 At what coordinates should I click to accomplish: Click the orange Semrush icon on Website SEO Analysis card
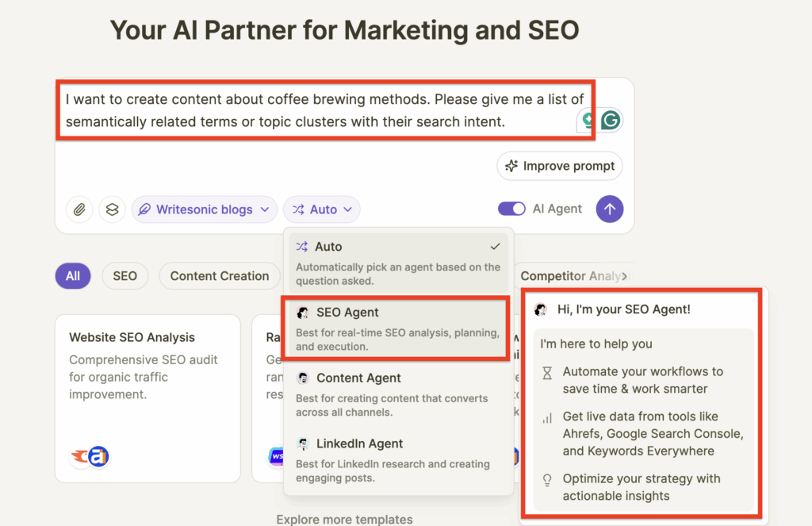(80, 456)
